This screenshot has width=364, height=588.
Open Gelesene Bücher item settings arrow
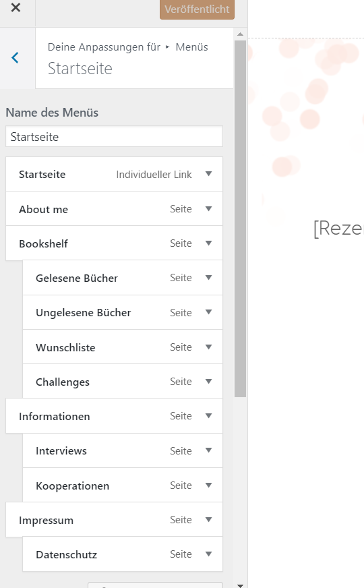click(209, 278)
